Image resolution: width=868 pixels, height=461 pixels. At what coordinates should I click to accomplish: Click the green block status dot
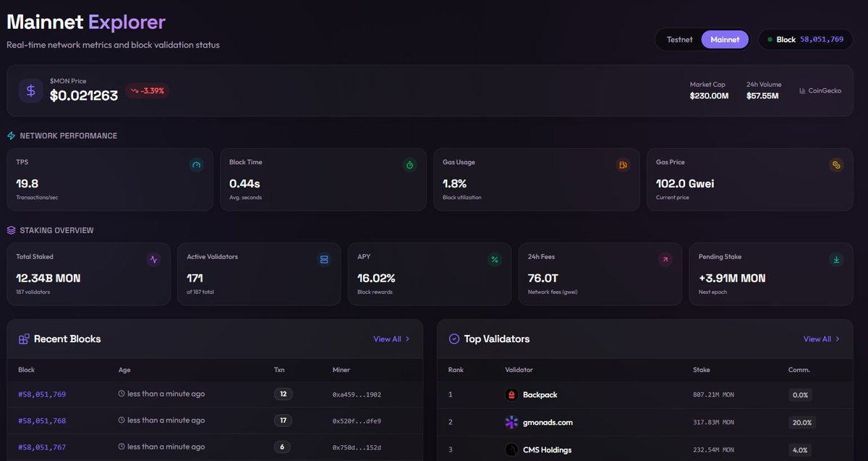pyautogui.click(x=770, y=39)
